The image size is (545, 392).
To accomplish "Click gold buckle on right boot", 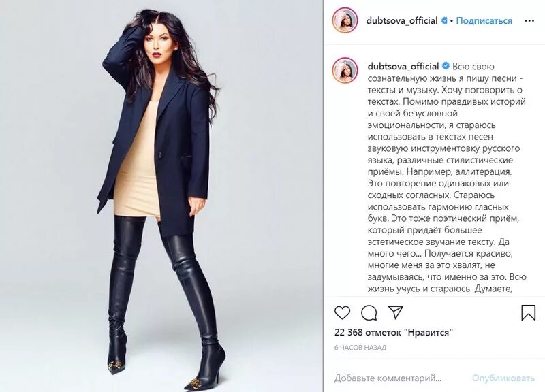I will point(193,384).
